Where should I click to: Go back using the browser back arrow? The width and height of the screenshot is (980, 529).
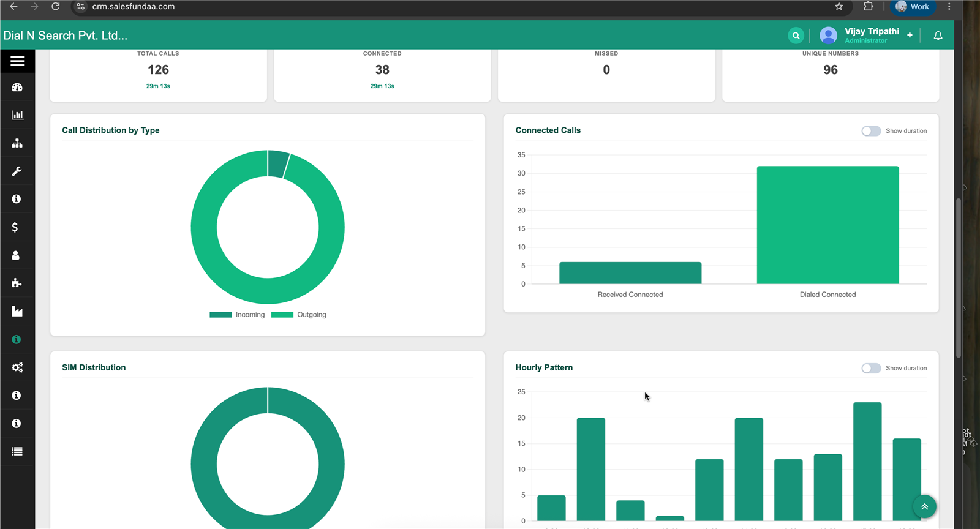(x=13, y=6)
